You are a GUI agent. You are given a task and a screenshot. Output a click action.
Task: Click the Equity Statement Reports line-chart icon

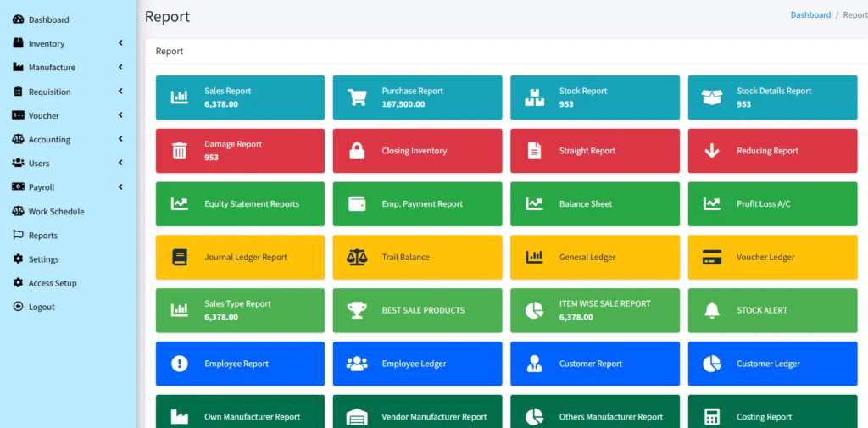pos(180,203)
